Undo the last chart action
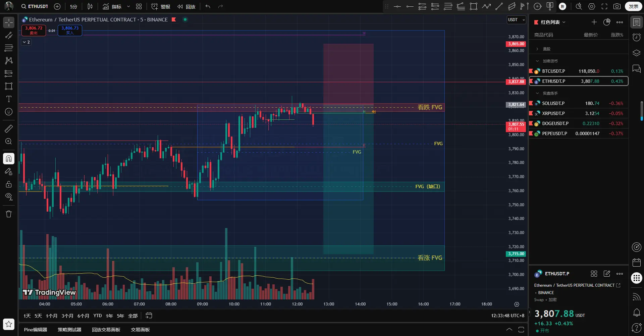The width and height of the screenshot is (644, 336). 208,6
